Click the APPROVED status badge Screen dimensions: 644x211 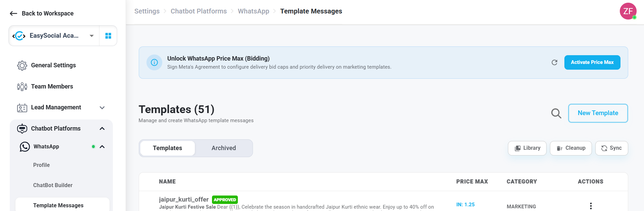pyautogui.click(x=225, y=200)
